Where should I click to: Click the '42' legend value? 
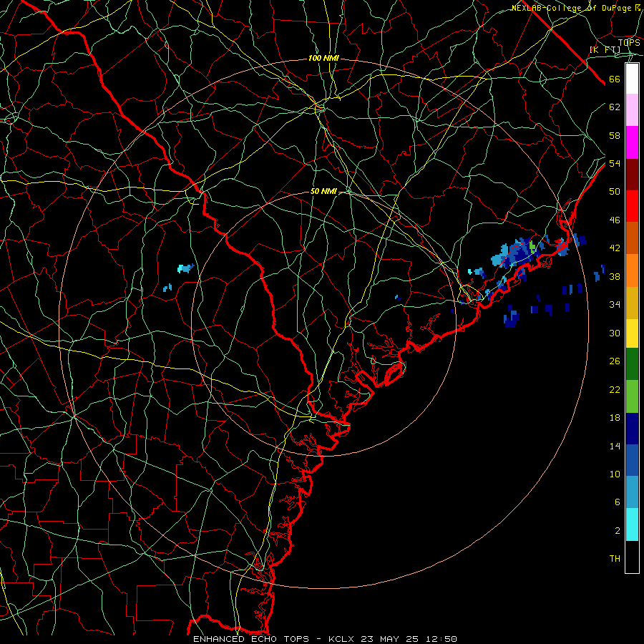click(615, 248)
